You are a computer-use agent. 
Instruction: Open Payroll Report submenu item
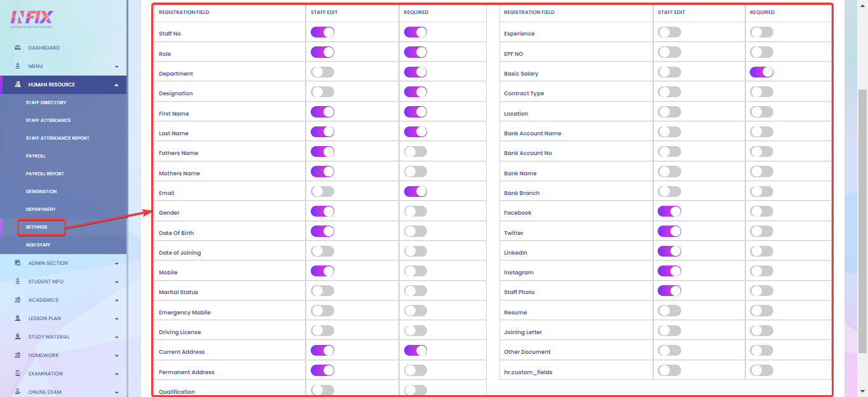point(45,173)
